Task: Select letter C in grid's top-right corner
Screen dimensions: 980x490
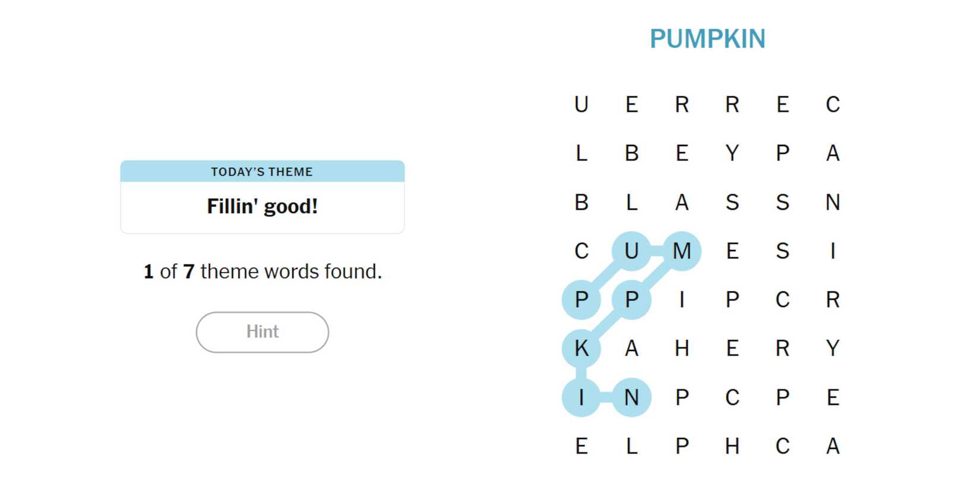Action: pos(833,105)
